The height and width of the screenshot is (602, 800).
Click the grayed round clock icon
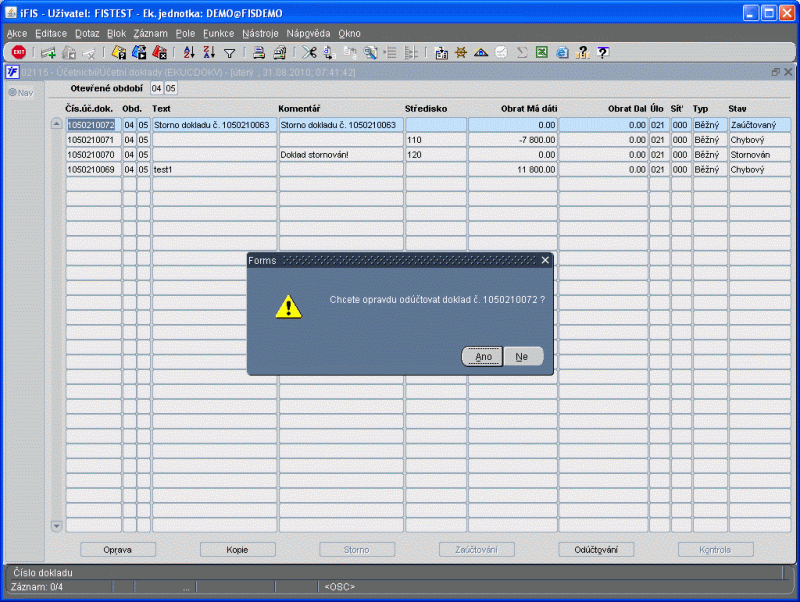pos(502,52)
